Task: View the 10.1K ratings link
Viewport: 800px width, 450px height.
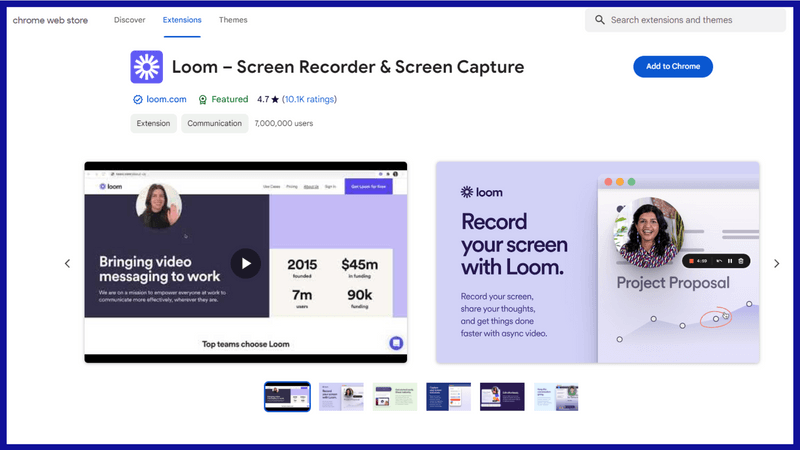Action: tap(309, 100)
